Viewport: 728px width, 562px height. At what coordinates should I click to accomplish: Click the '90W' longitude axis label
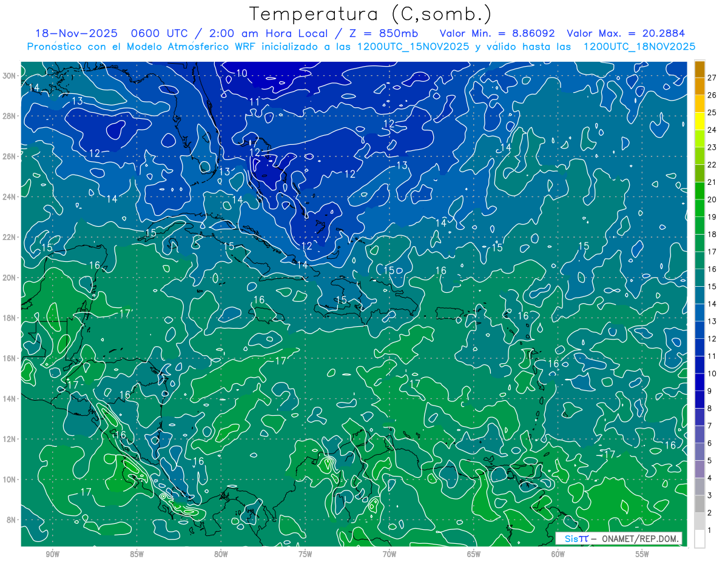52,554
